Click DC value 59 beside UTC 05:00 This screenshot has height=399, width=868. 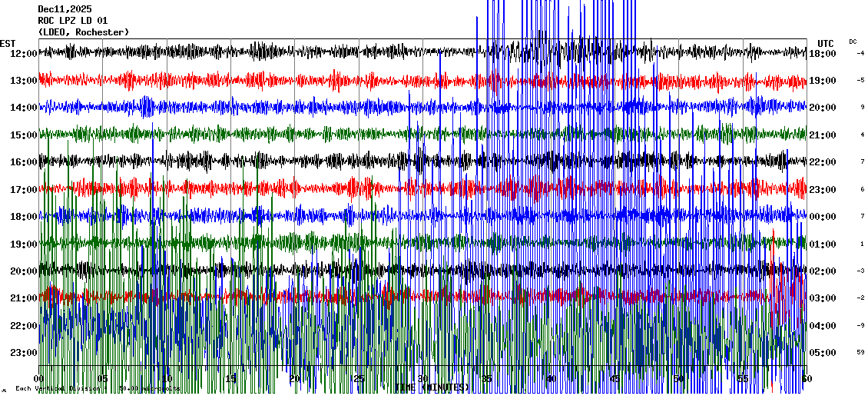tap(861, 352)
